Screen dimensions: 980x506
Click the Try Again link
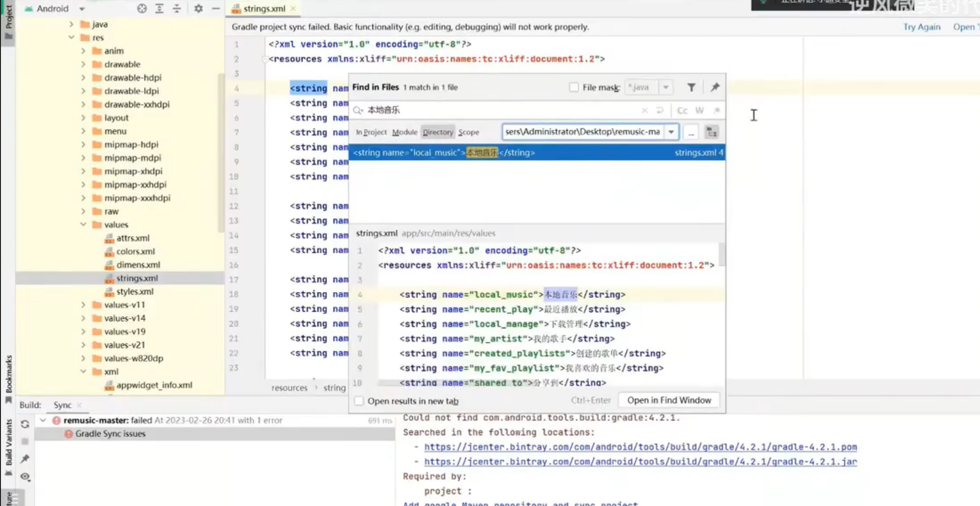tap(922, 27)
